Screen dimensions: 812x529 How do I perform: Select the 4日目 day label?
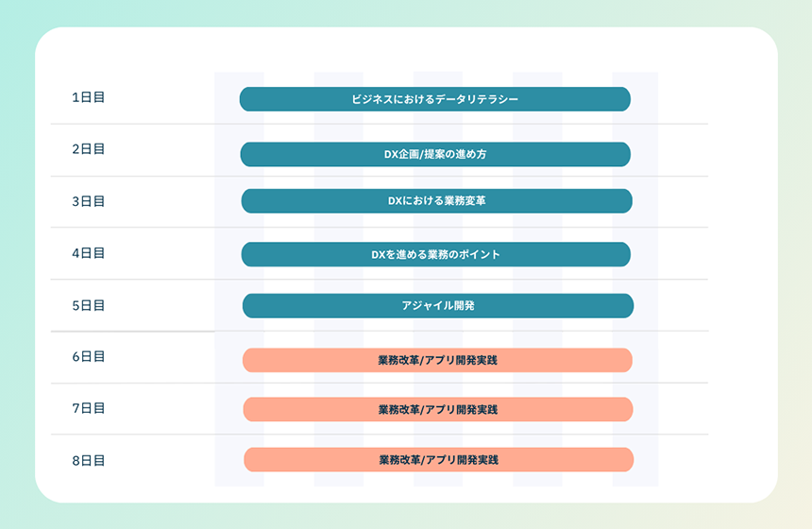88,253
